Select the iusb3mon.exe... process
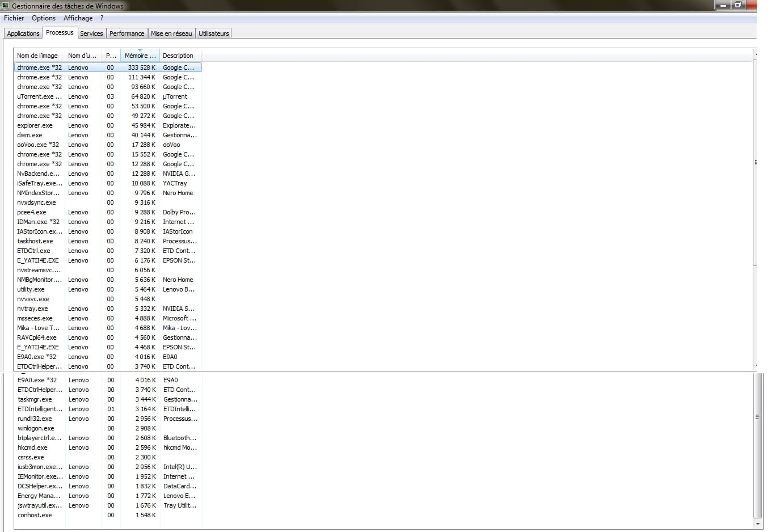771x532 pixels. point(108,467)
